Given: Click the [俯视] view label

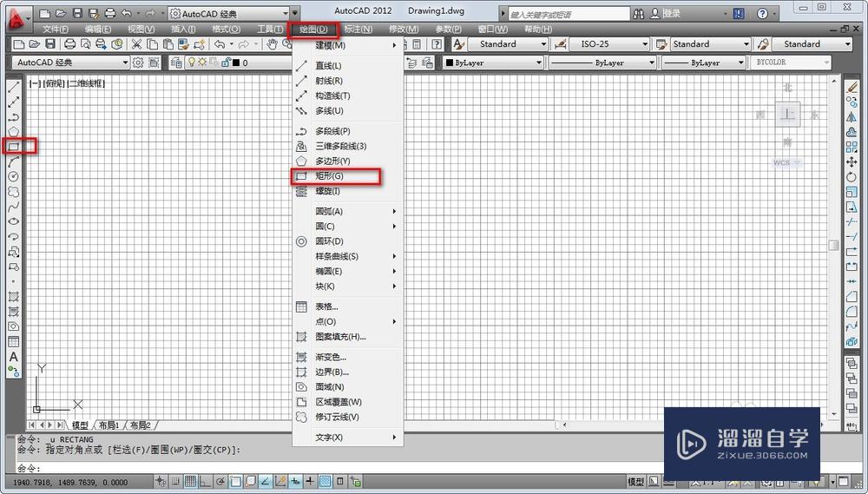Looking at the screenshot, I should 54,83.
